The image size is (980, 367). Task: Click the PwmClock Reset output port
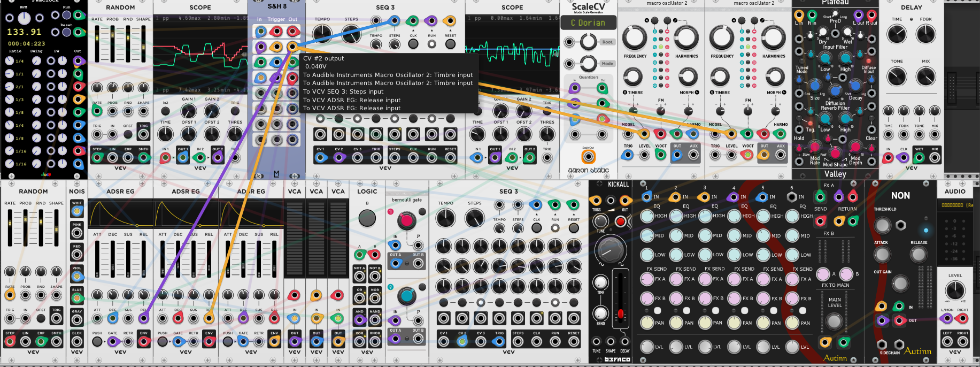[79, 32]
